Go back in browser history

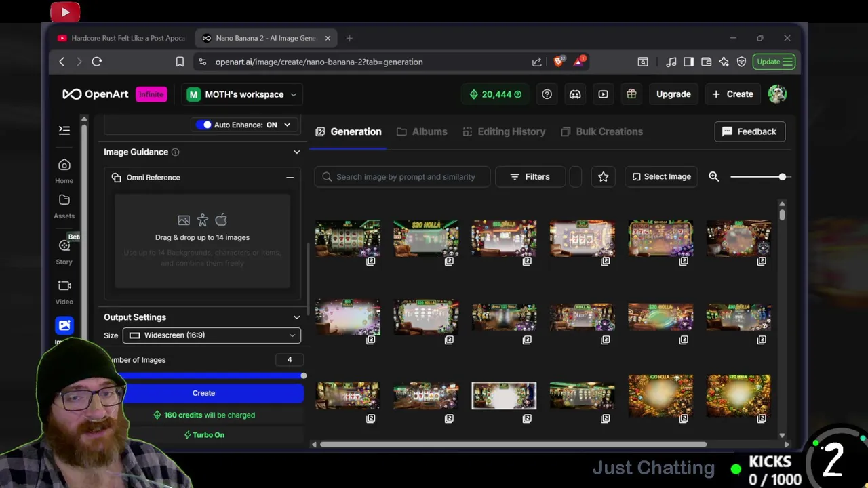62,62
